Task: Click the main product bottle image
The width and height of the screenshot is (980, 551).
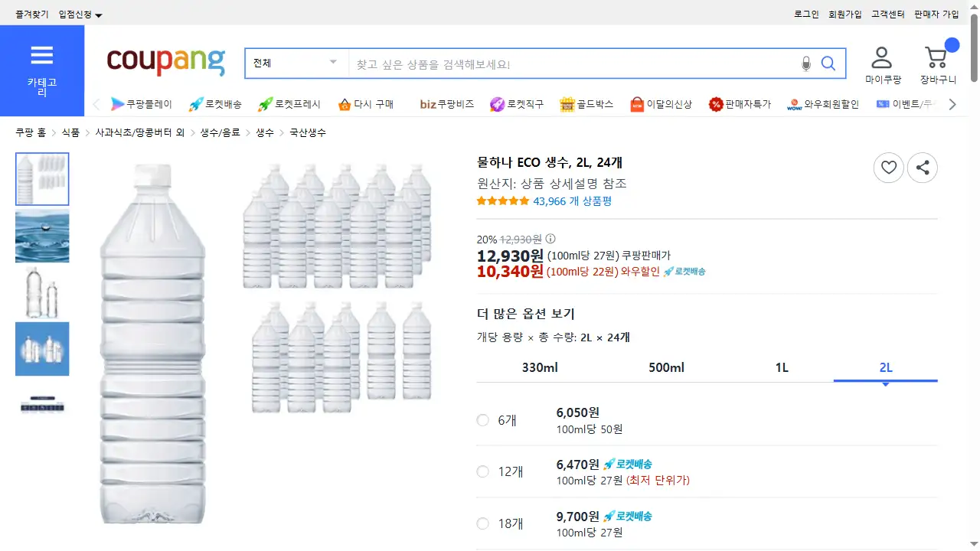Action: [266, 344]
